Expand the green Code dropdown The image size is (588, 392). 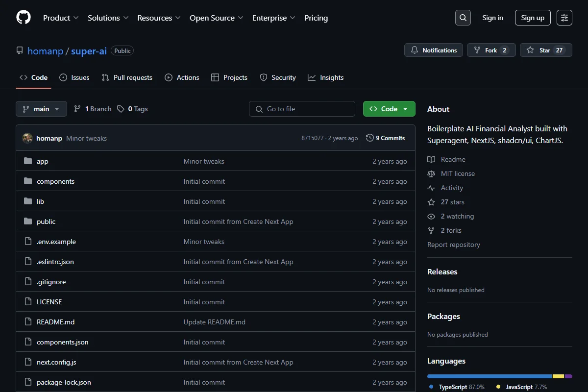coord(389,109)
